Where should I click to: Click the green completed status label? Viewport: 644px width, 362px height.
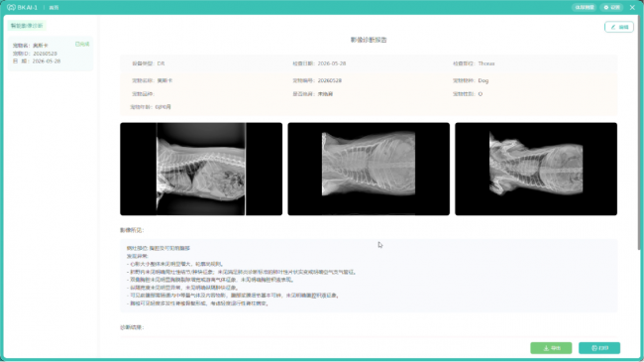82,44
